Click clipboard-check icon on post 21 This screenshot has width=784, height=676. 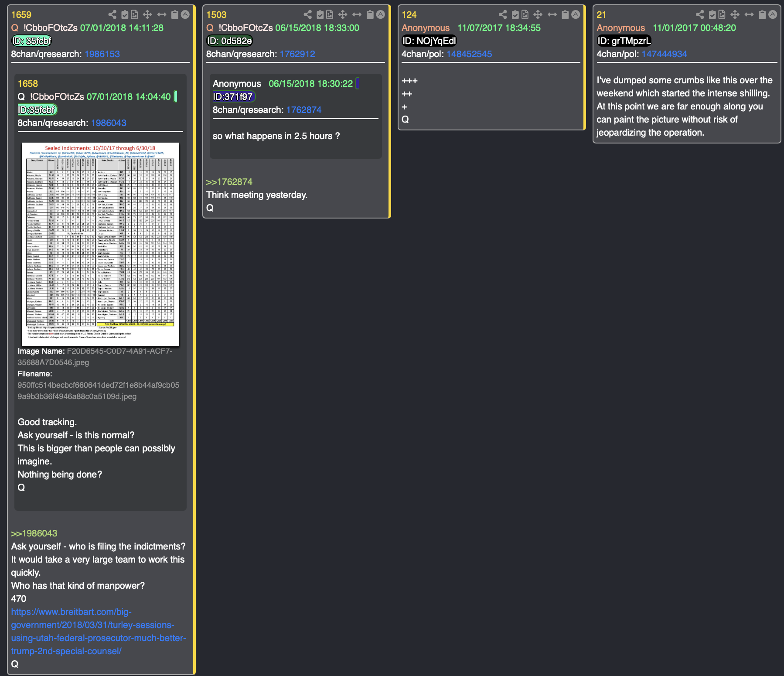click(712, 15)
